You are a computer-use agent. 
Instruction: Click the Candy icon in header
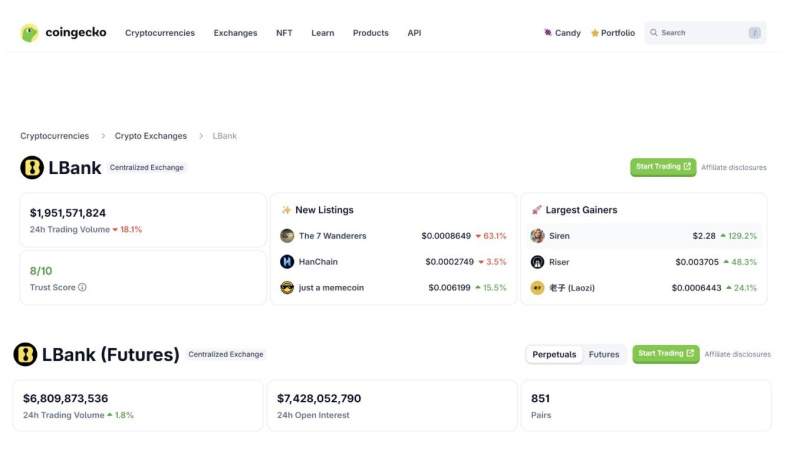(547, 33)
